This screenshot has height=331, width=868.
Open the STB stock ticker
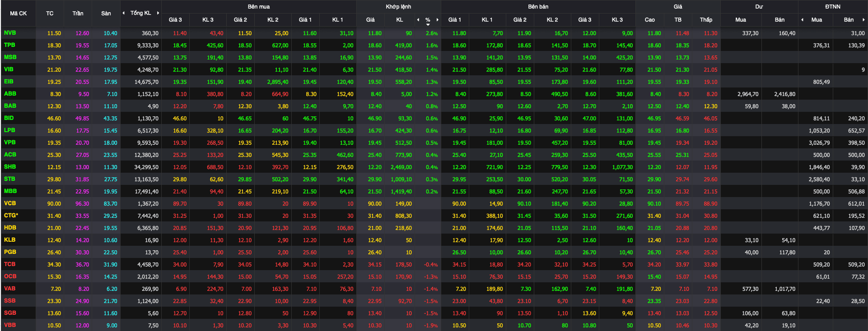point(9,179)
